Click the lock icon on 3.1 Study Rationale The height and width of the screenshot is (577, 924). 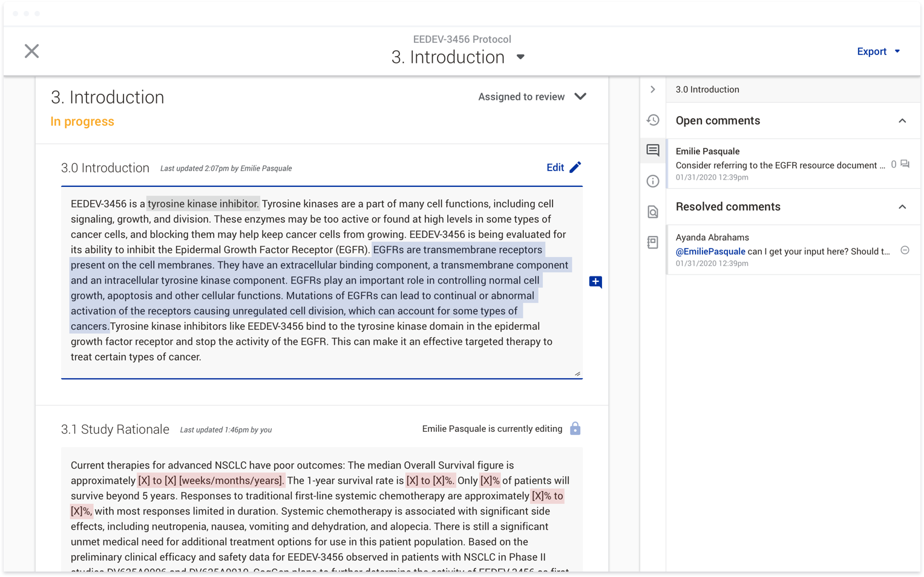[575, 429]
